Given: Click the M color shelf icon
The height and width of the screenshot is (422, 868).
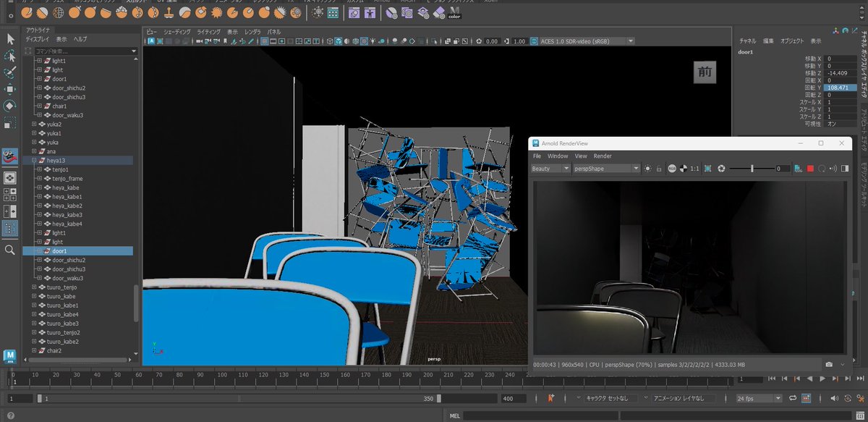Looking at the screenshot, I should (454, 12).
